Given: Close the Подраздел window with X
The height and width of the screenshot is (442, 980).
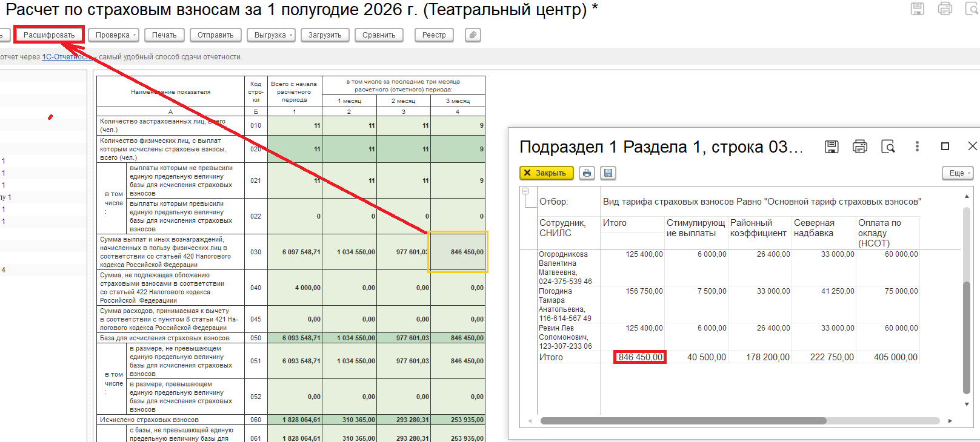Looking at the screenshot, I should (x=972, y=147).
